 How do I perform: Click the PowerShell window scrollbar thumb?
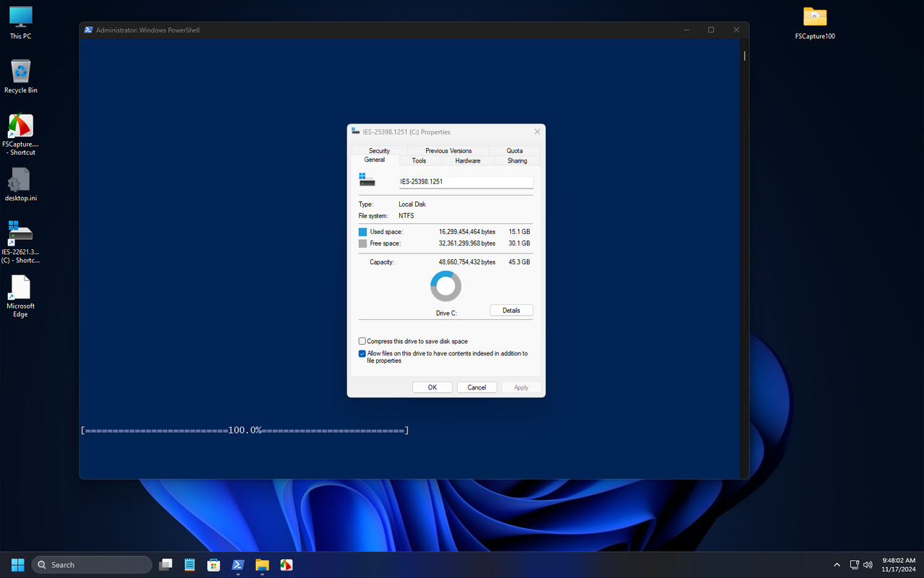[x=744, y=55]
